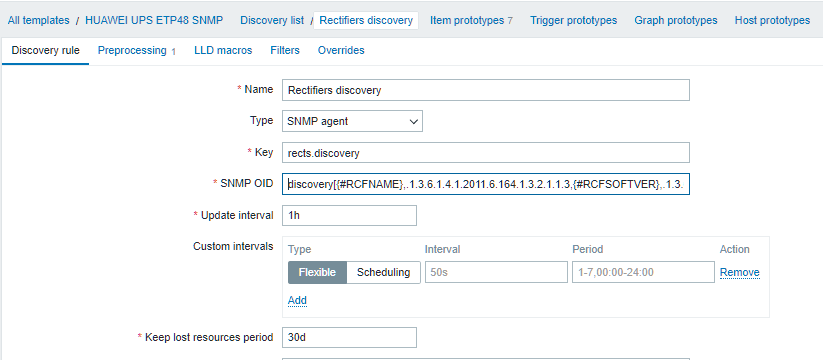Select Flexible custom interval type
The height and width of the screenshot is (360, 823).
point(317,272)
